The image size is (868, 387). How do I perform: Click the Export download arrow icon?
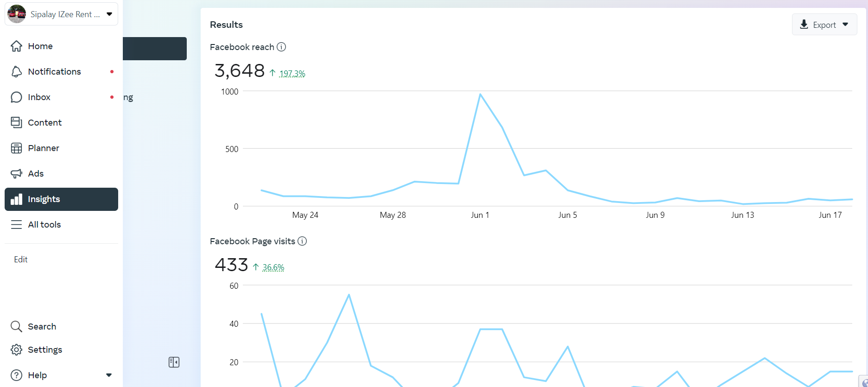pos(804,25)
